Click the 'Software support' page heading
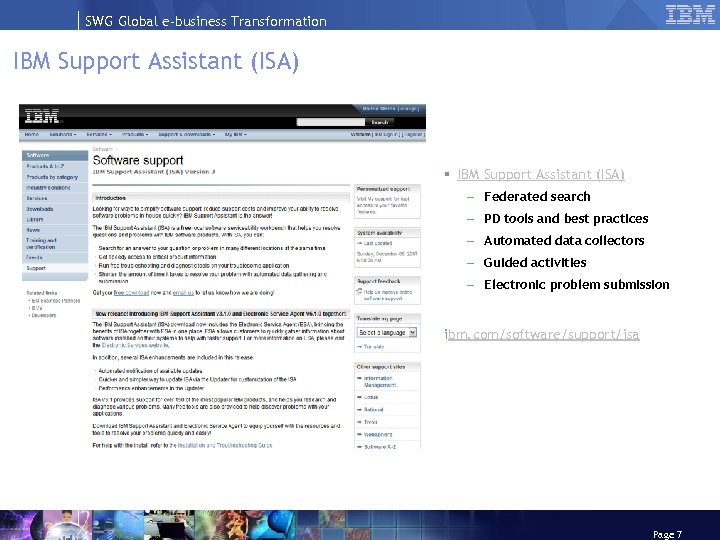This screenshot has height=540, width=720. pos(138,160)
